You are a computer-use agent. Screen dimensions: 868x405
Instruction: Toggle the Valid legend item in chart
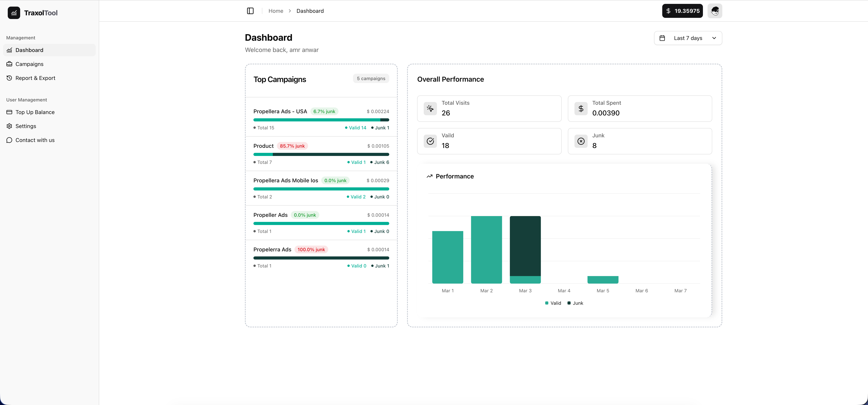(x=553, y=303)
